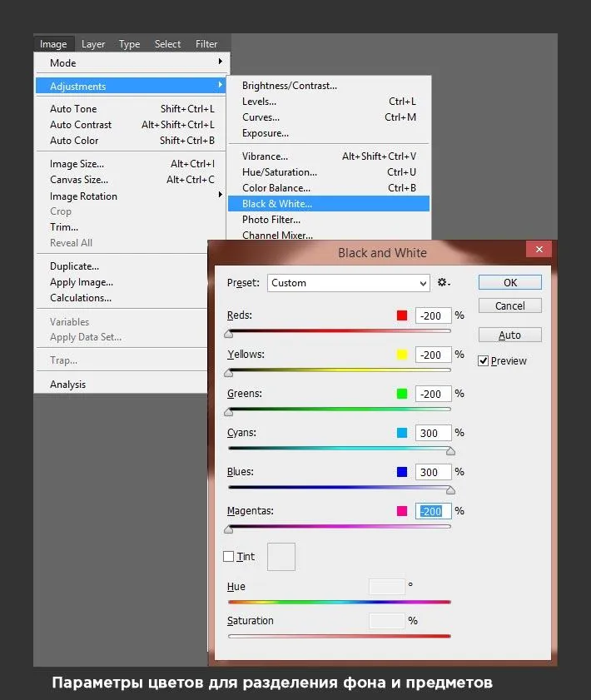
Task: Click the Greens color swatch
Action: [402, 394]
